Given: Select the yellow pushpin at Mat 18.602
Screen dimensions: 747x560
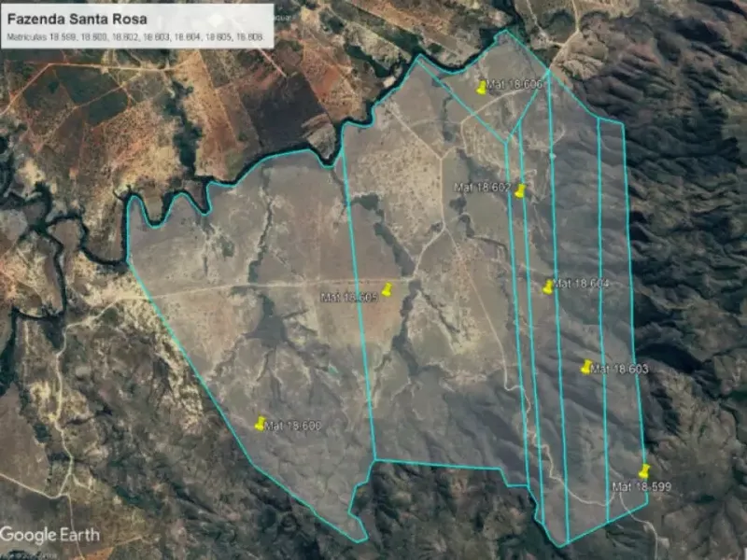Looking at the screenshot, I should coord(520,190).
